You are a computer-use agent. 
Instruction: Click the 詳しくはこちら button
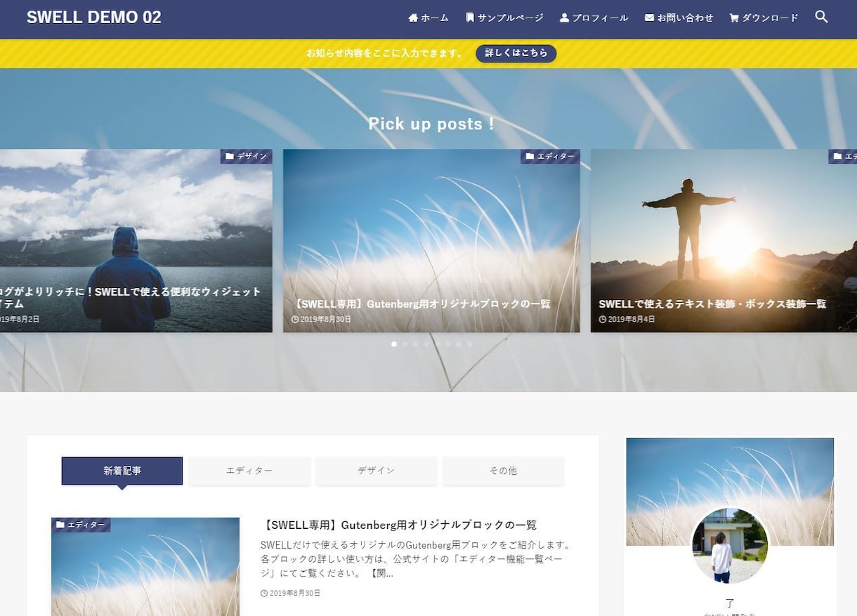click(516, 53)
